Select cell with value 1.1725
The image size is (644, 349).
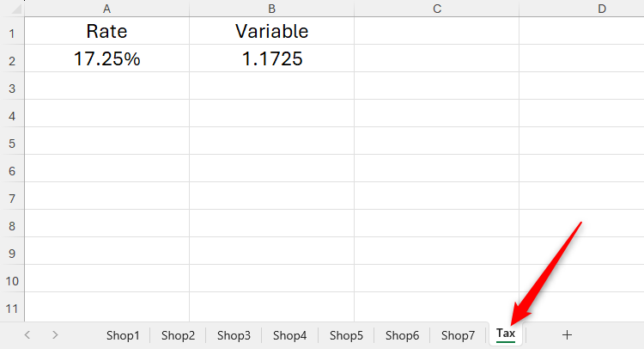tap(271, 60)
